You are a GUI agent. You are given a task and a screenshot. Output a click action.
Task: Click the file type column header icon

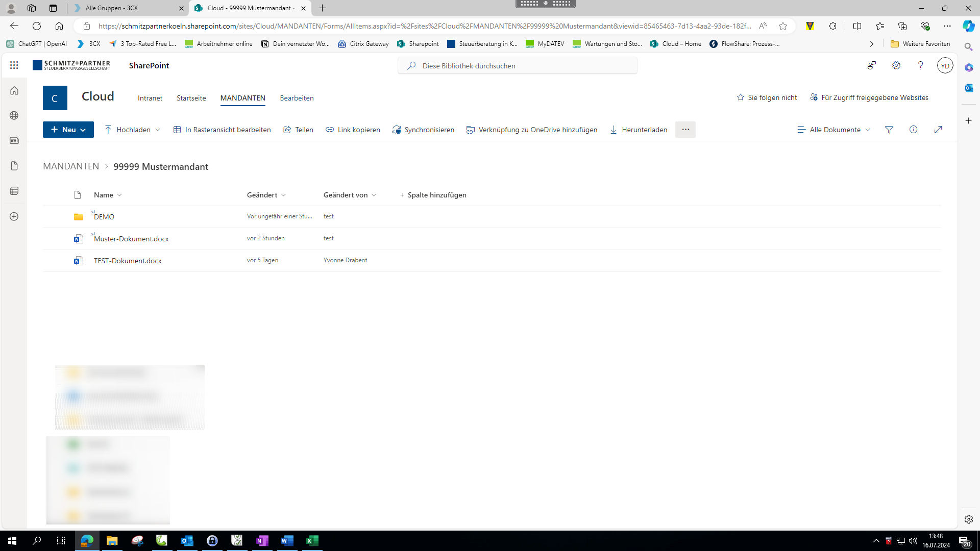pos(78,195)
